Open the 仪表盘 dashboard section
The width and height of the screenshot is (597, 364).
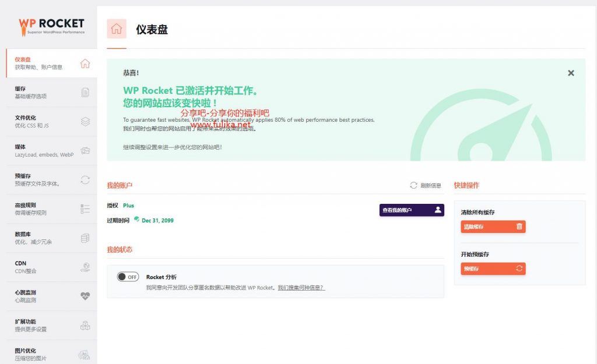click(x=52, y=63)
